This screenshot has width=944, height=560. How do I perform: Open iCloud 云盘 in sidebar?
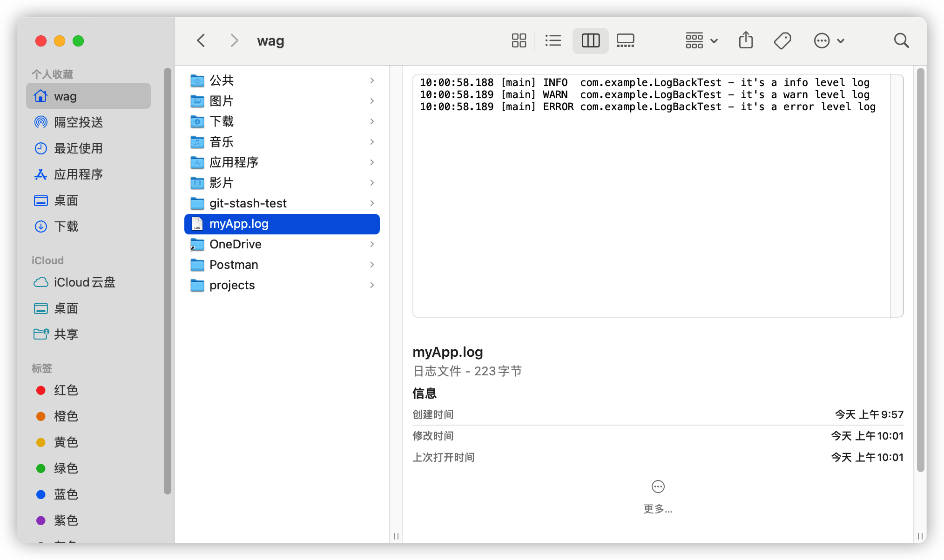[x=84, y=282]
